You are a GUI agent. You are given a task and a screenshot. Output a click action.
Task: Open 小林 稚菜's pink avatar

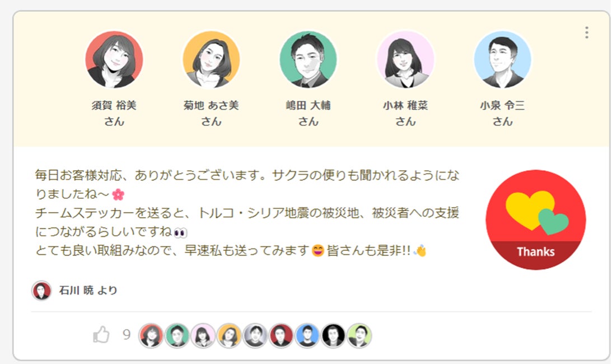pyautogui.click(x=405, y=59)
